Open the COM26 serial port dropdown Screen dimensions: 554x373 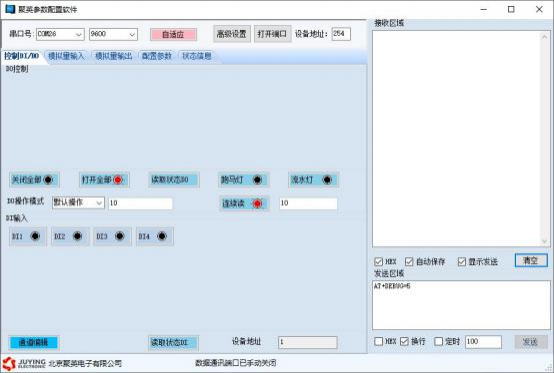(x=60, y=34)
